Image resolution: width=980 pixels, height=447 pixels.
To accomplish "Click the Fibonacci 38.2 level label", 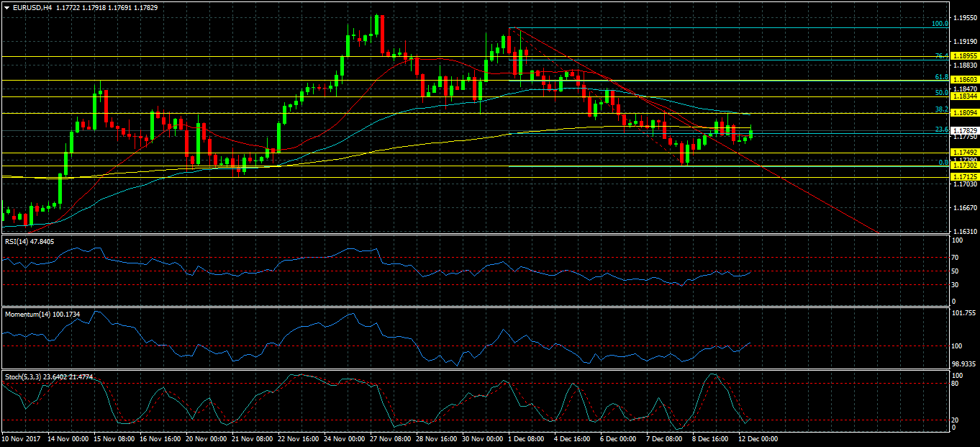I will (941, 109).
